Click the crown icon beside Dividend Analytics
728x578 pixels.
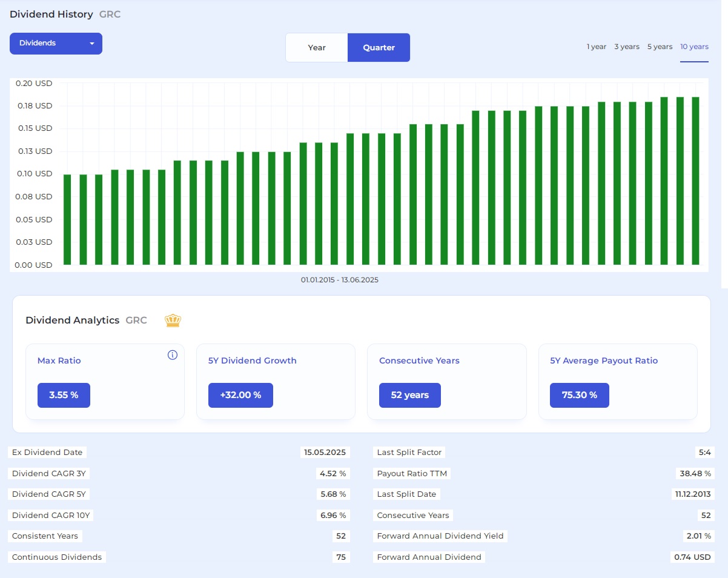[173, 321]
